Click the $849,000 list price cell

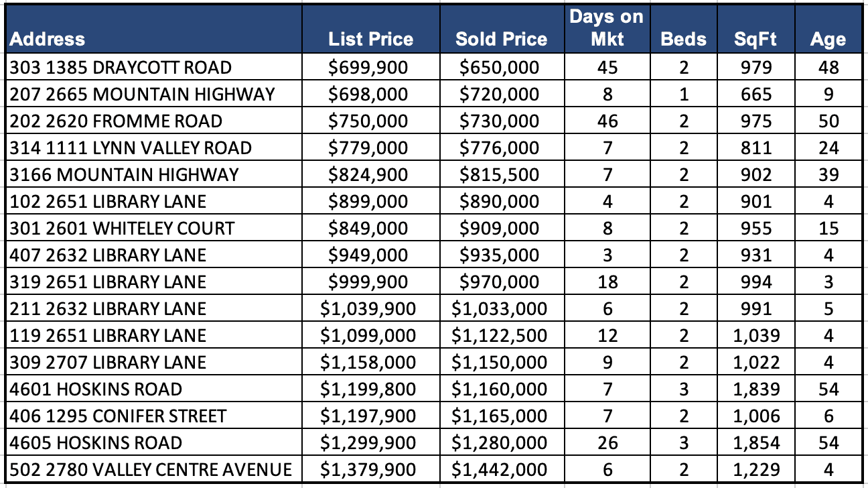368,229
